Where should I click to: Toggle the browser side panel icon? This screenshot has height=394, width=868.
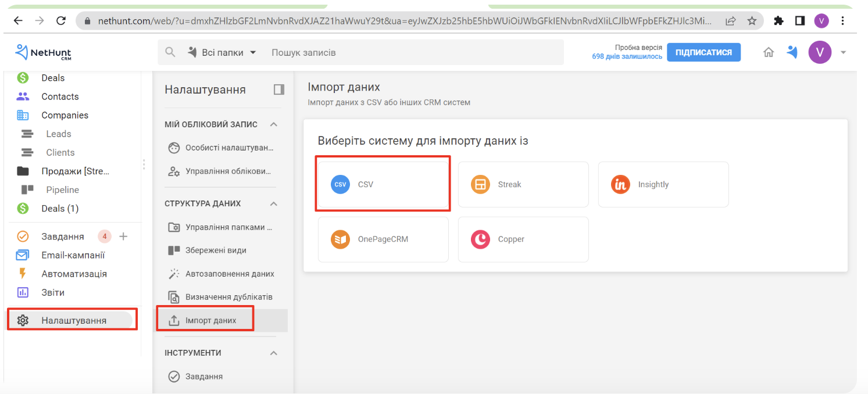tap(800, 21)
